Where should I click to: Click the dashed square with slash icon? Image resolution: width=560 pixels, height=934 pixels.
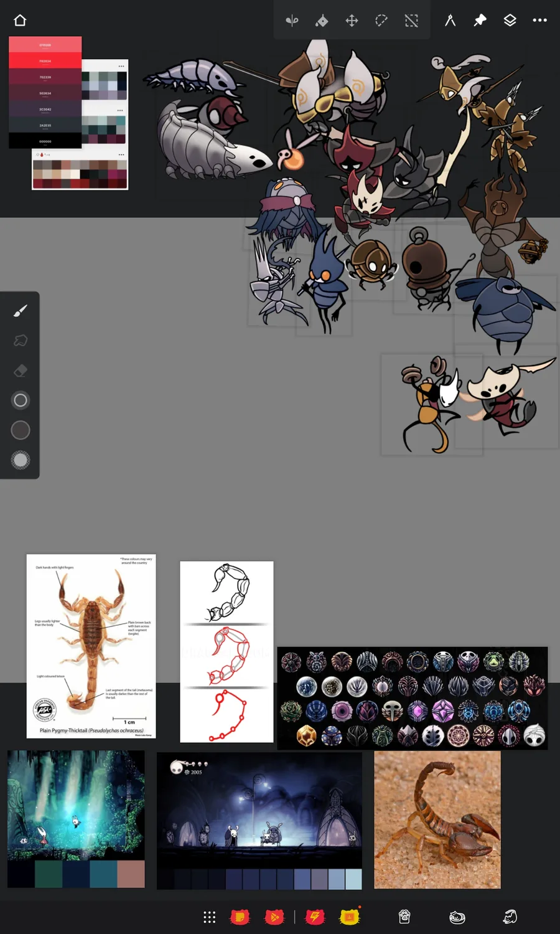tap(411, 21)
